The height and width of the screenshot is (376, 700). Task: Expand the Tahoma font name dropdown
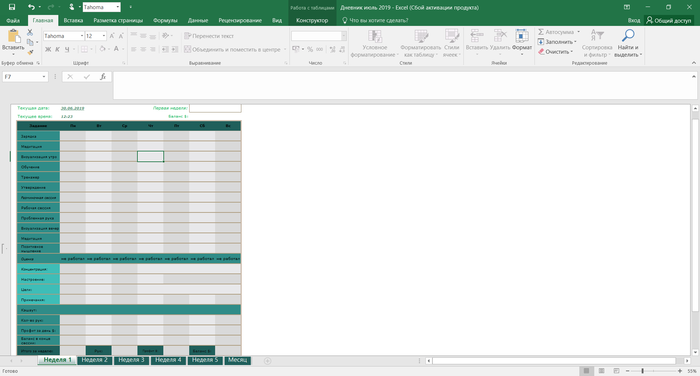[82, 36]
